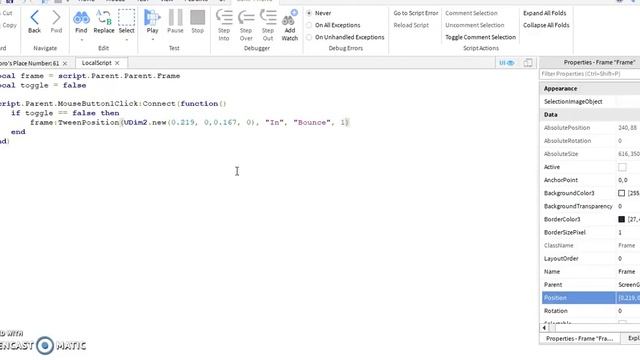640x360 pixels.
Task: Toggle UI visibility eye icon
Action: coord(507,63)
